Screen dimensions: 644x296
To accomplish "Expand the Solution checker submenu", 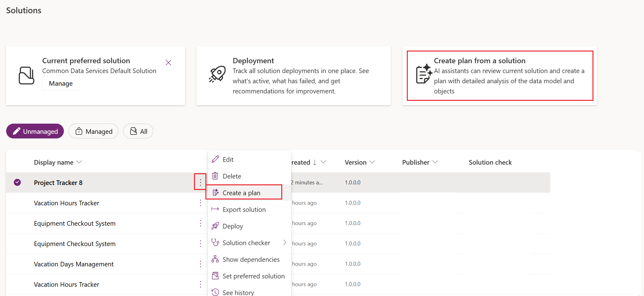I will (x=285, y=243).
